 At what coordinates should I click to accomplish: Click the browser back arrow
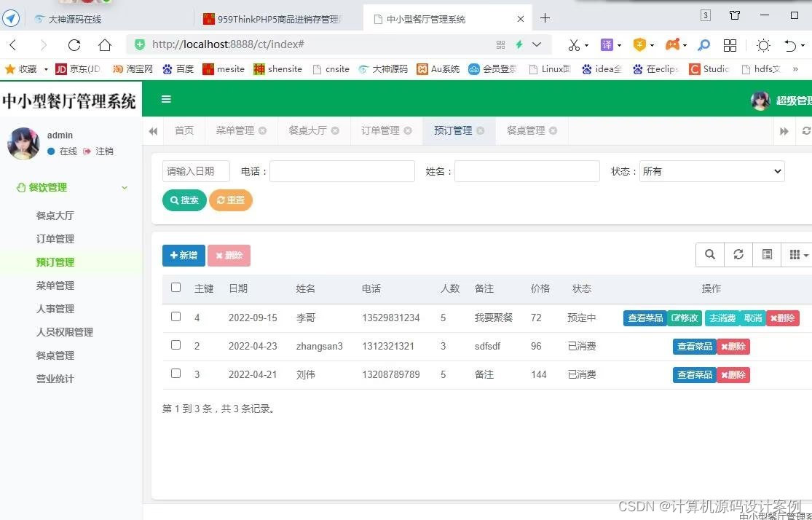coord(13,45)
